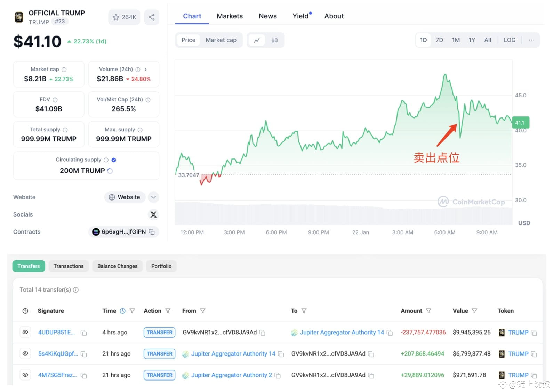The image size is (553, 392).
Task: Click the OFFICIAL TRUMP coin logo
Action: [x=19, y=17]
